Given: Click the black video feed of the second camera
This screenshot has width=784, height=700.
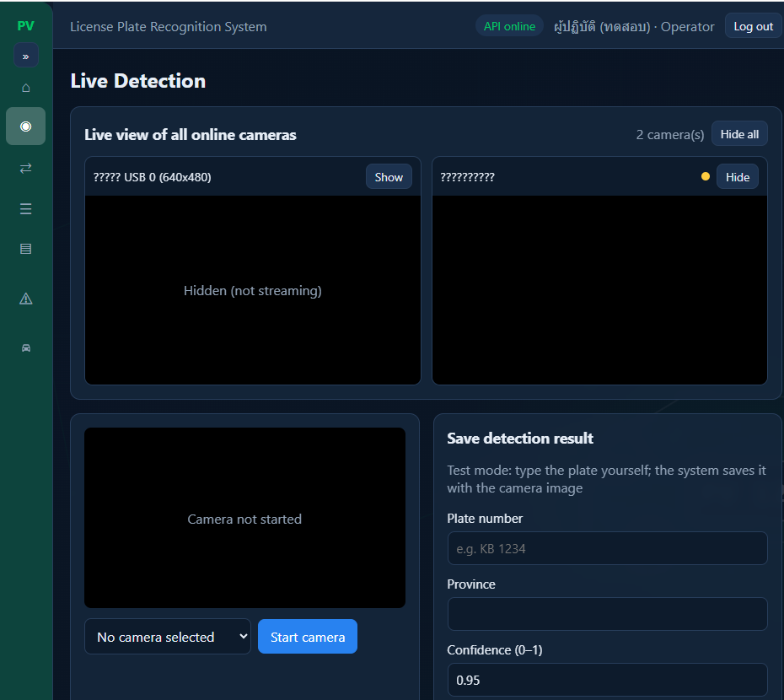Looking at the screenshot, I should pyautogui.click(x=599, y=290).
